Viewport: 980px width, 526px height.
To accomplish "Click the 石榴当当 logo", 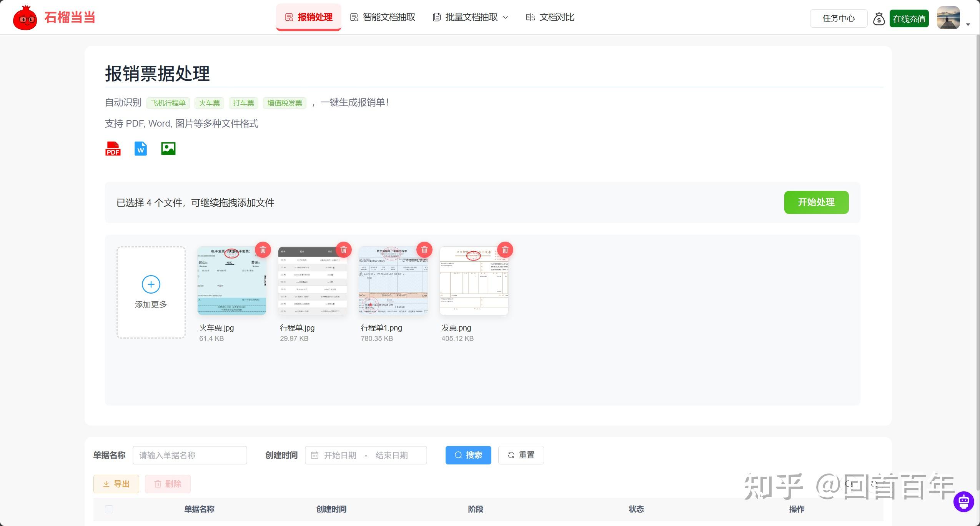I will click(55, 17).
